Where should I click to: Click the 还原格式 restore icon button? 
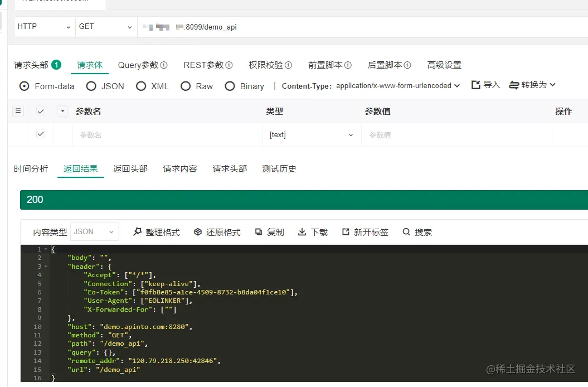pyautogui.click(x=217, y=232)
